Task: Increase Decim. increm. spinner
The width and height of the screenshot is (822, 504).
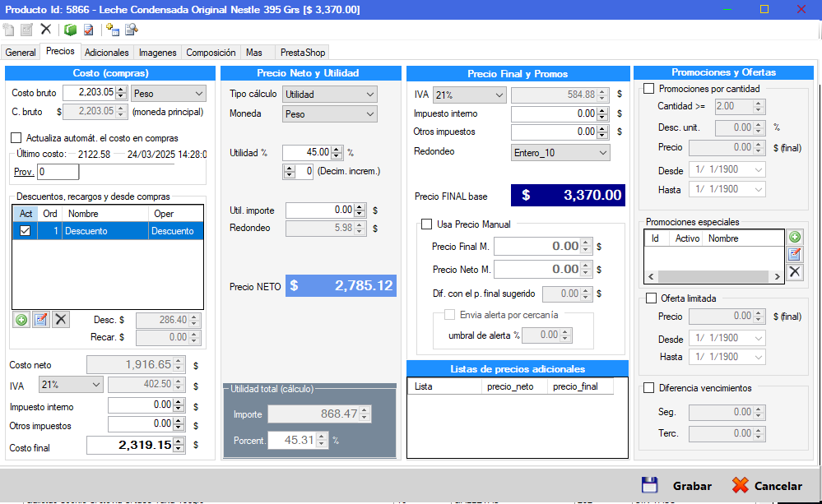Action: [x=290, y=169]
